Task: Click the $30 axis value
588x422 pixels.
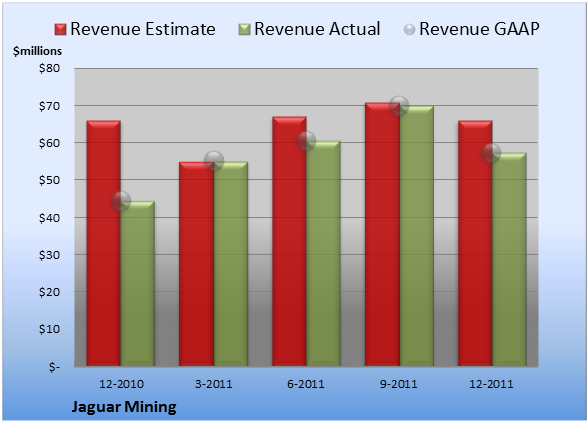Action: click(50, 255)
